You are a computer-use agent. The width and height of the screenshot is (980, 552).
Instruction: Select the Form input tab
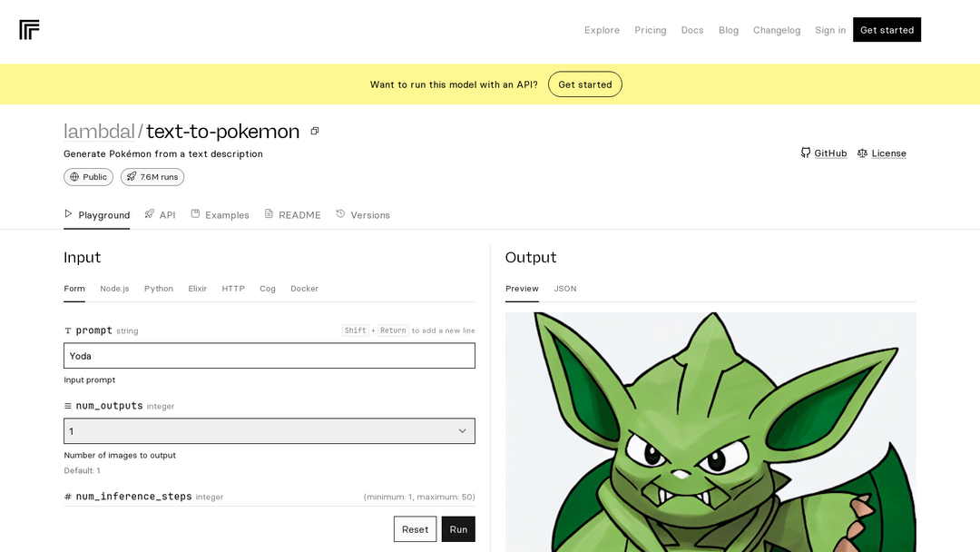[74, 288]
